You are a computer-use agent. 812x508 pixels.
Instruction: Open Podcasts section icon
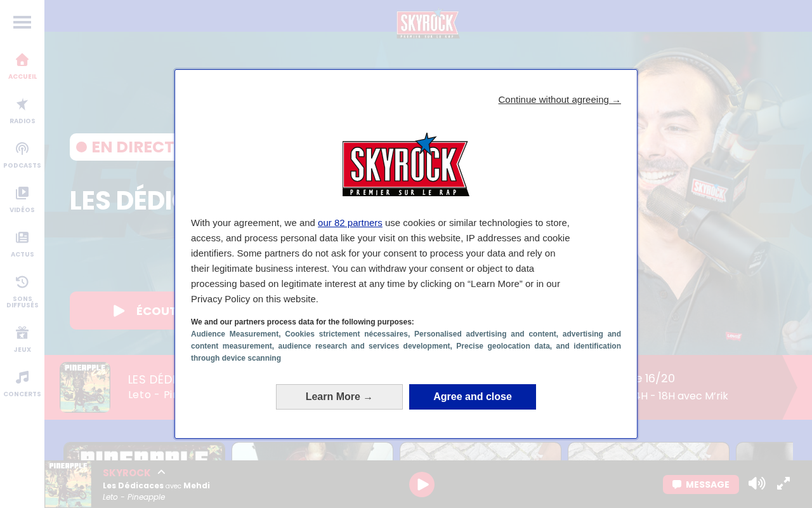pos(22,149)
